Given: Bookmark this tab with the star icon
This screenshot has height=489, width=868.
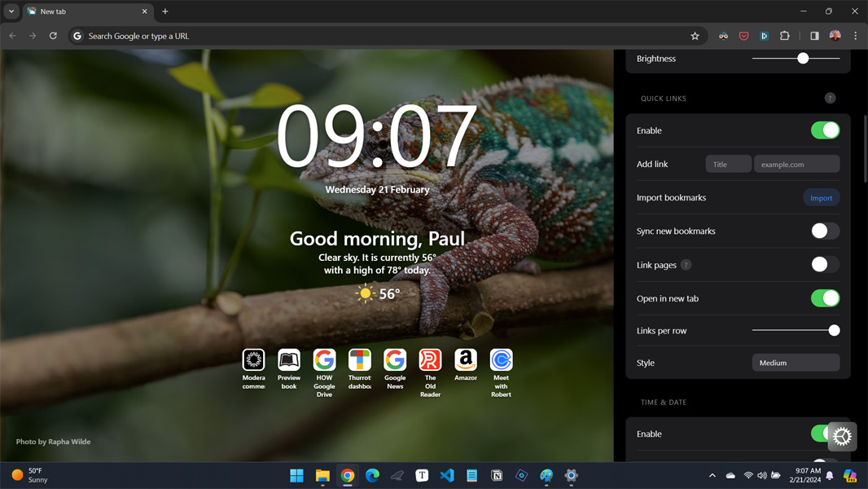Looking at the screenshot, I should [695, 36].
